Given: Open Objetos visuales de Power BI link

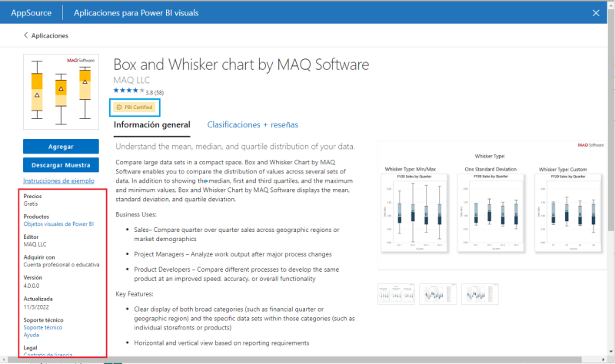Looking at the screenshot, I should point(58,224).
